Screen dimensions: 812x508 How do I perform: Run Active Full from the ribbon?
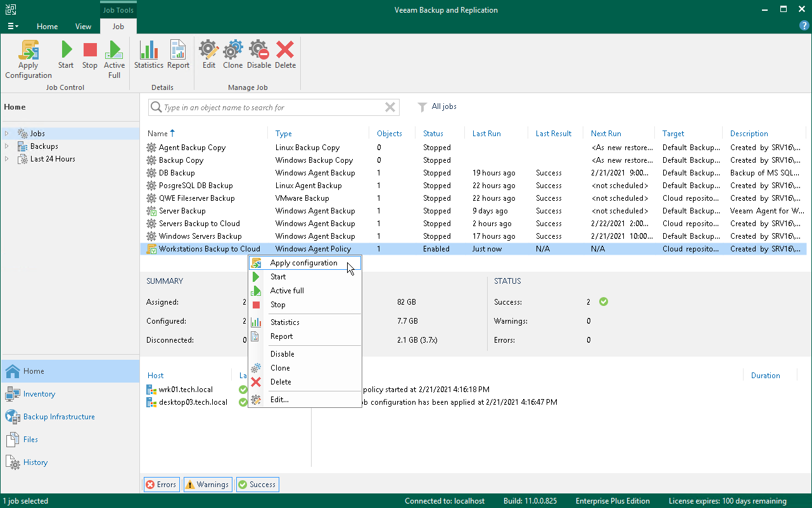click(114, 50)
